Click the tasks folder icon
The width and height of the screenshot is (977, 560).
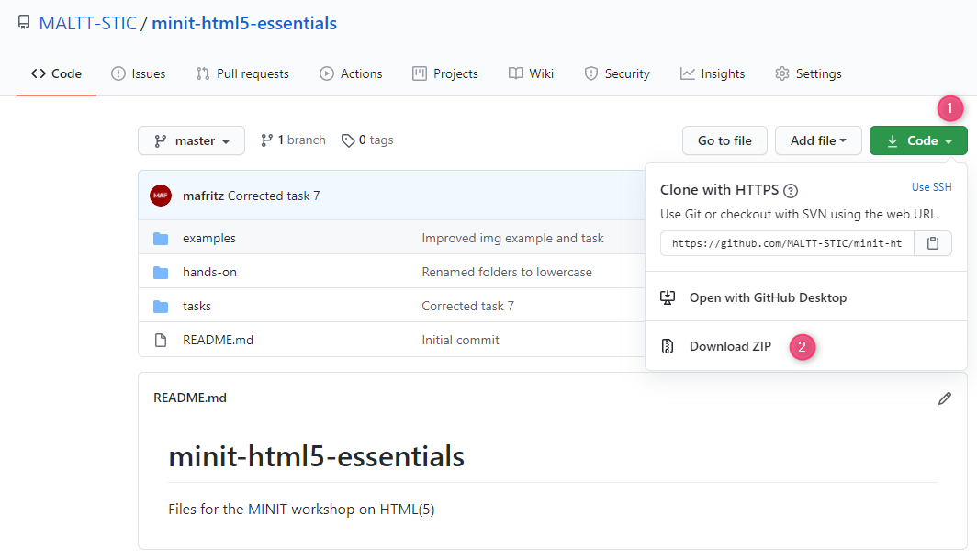click(x=161, y=307)
